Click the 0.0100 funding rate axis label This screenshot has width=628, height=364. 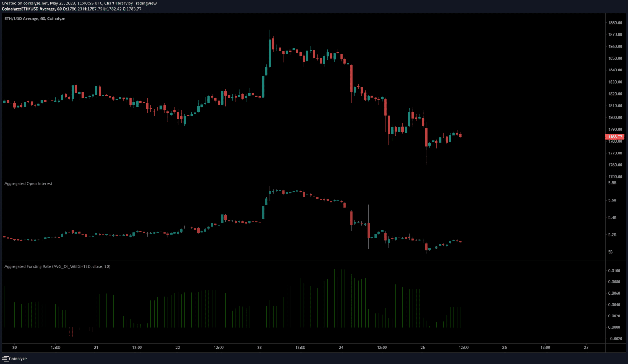(x=614, y=270)
